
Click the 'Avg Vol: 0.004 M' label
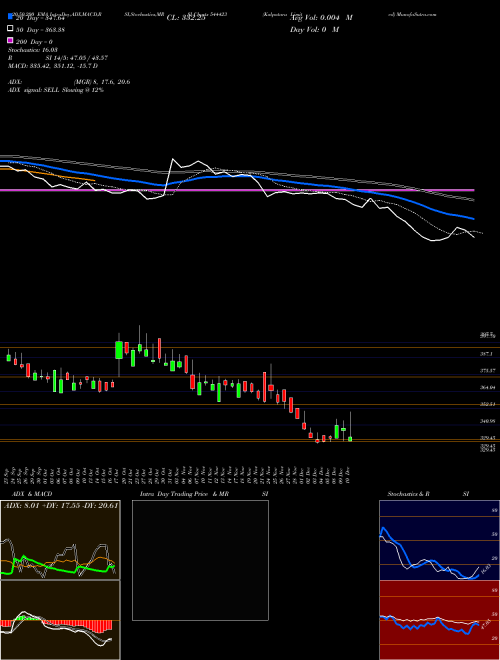(x=321, y=18)
